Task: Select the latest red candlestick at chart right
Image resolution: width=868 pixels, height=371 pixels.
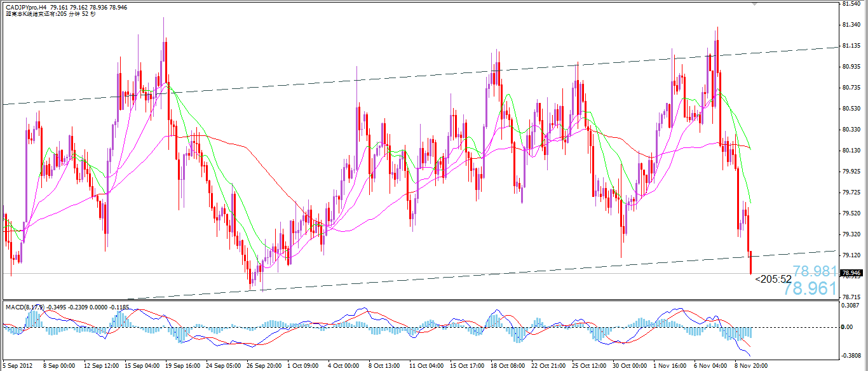Action: (x=751, y=262)
